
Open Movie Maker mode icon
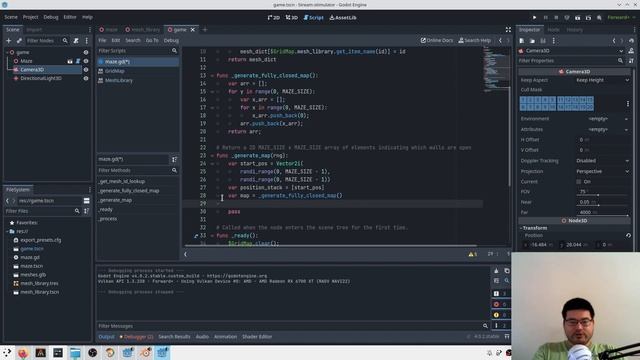(599, 18)
